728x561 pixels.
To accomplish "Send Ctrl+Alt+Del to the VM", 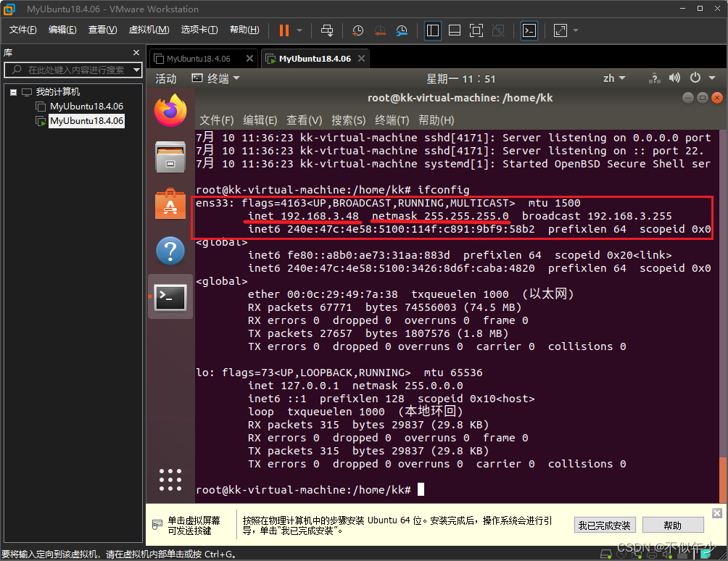I will pyautogui.click(x=327, y=30).
